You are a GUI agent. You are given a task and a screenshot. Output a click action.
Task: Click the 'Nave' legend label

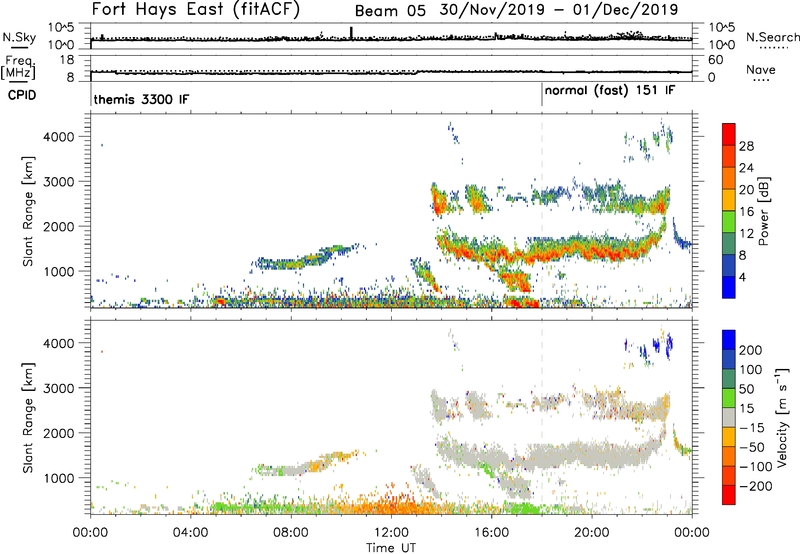point(761,69)
